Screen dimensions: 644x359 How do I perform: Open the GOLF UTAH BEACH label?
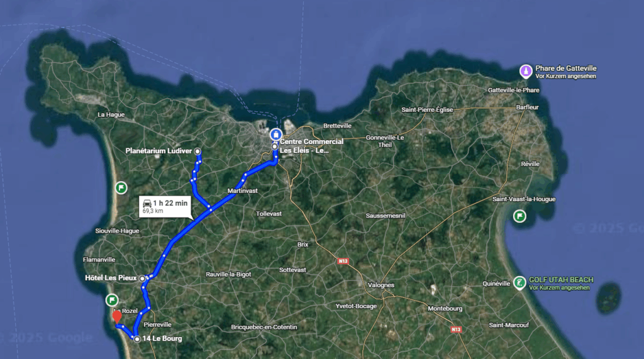point(561,280)
